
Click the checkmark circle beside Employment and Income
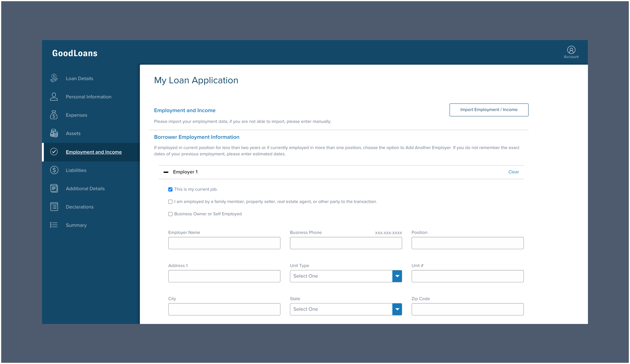pyautogui.click(x=54, y=152)
